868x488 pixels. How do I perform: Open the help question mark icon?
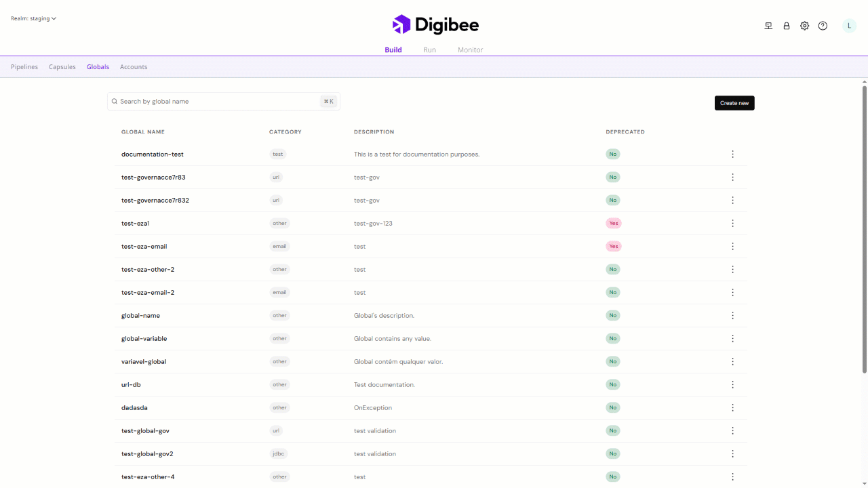tap(823, 26)
